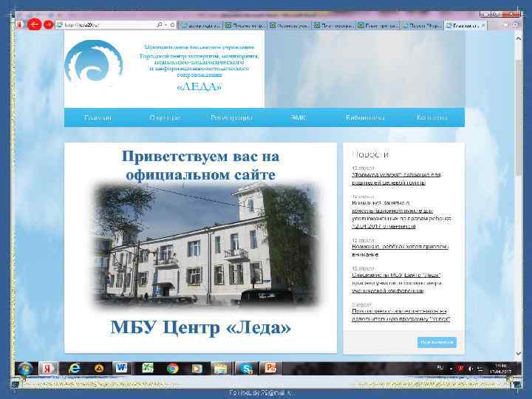
Task: Close the active seventh browser tab
Action: pyautogui.click(x=483, y=25)
